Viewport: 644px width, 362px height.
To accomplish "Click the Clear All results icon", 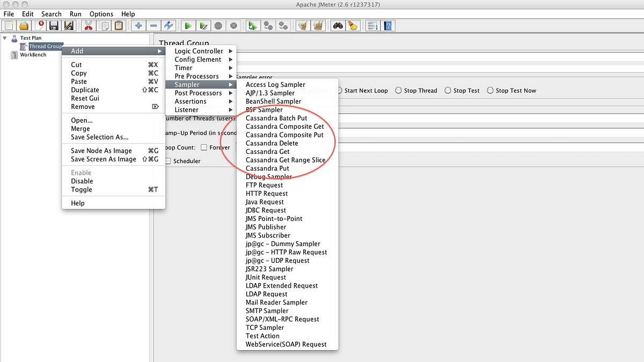I will [x=318, y=25].
